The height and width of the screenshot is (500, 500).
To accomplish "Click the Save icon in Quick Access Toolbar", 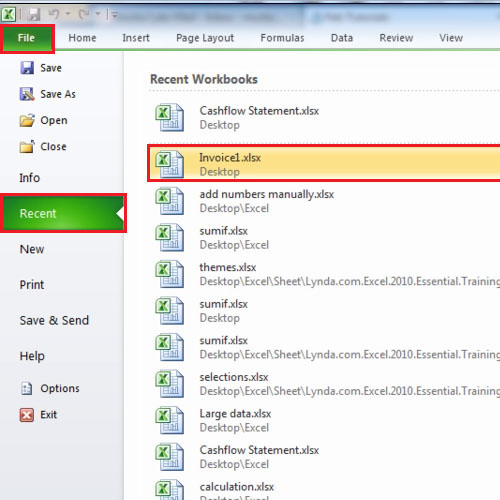I will [34, 14].
